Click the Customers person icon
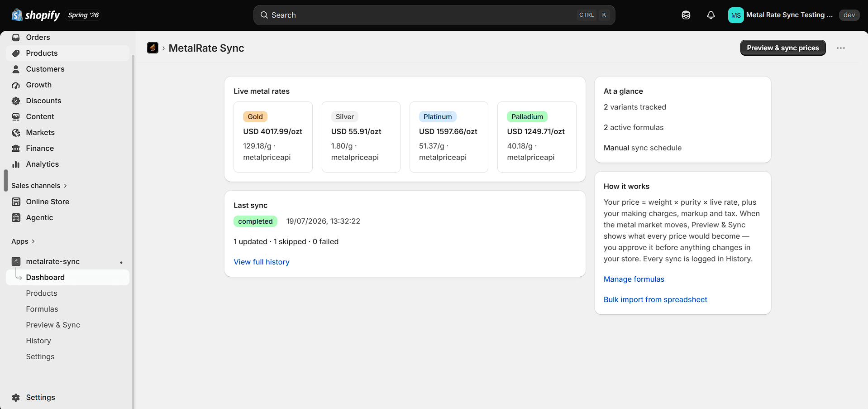This screenshot has height=409, width=868. pos(16,69)
